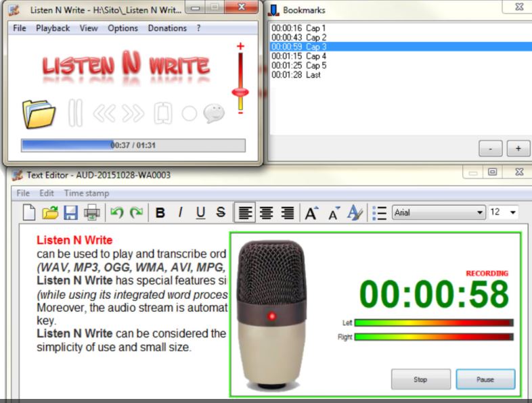
Task: Close the Bookmarks panel
Action: click(519, 7)
